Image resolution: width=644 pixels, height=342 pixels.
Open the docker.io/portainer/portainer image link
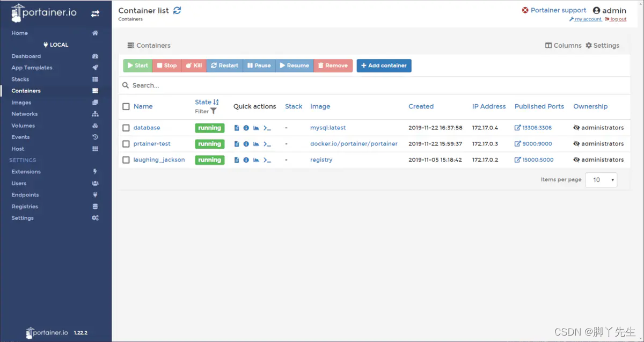point(354,144)
